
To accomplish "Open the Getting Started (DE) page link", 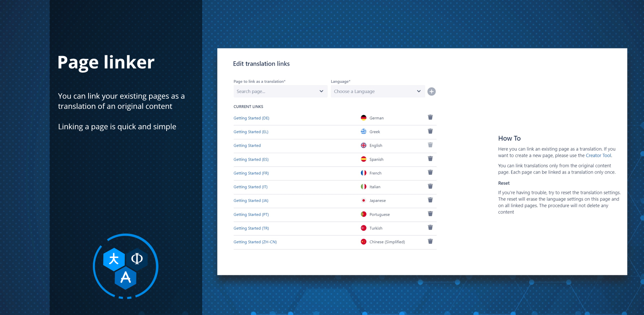I will pyautogui.click(x=251, y=118).
